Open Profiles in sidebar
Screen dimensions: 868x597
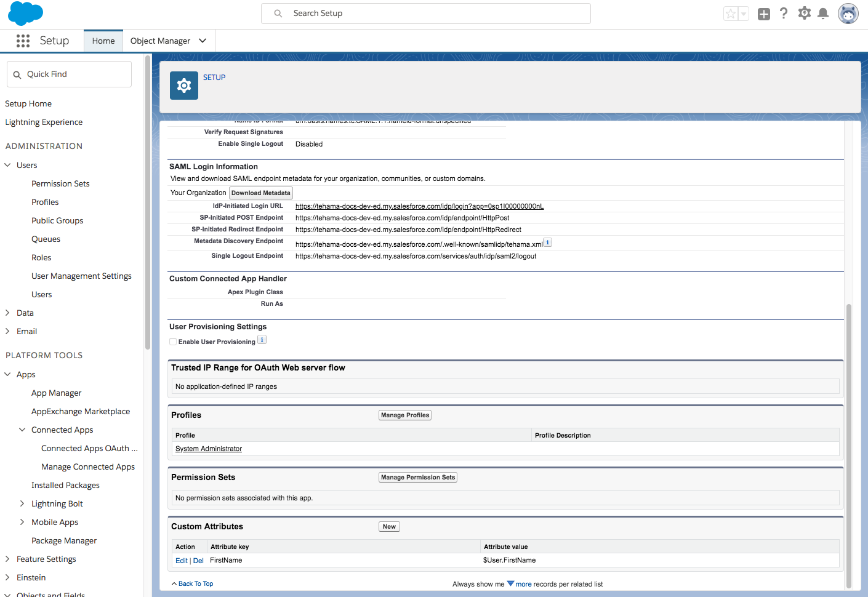[45, 202]
